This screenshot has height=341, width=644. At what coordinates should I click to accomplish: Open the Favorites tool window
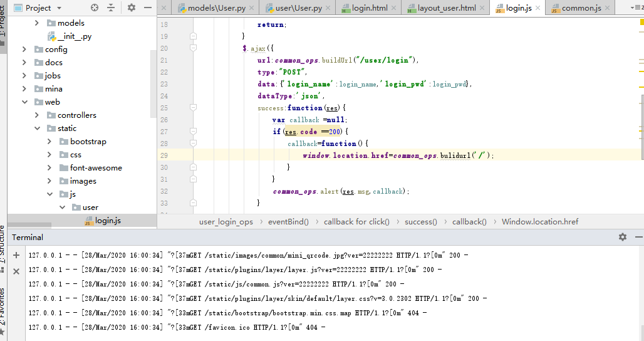3,310
